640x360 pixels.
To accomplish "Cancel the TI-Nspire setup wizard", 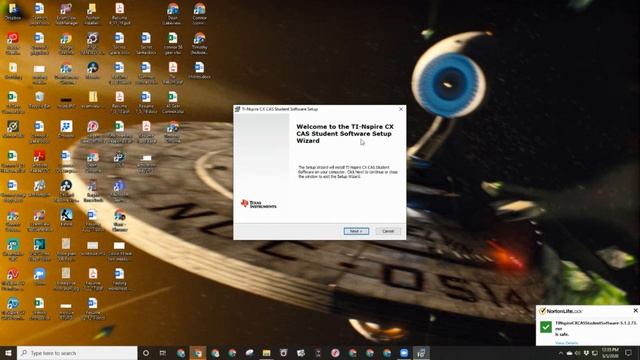I will (388, 231).
